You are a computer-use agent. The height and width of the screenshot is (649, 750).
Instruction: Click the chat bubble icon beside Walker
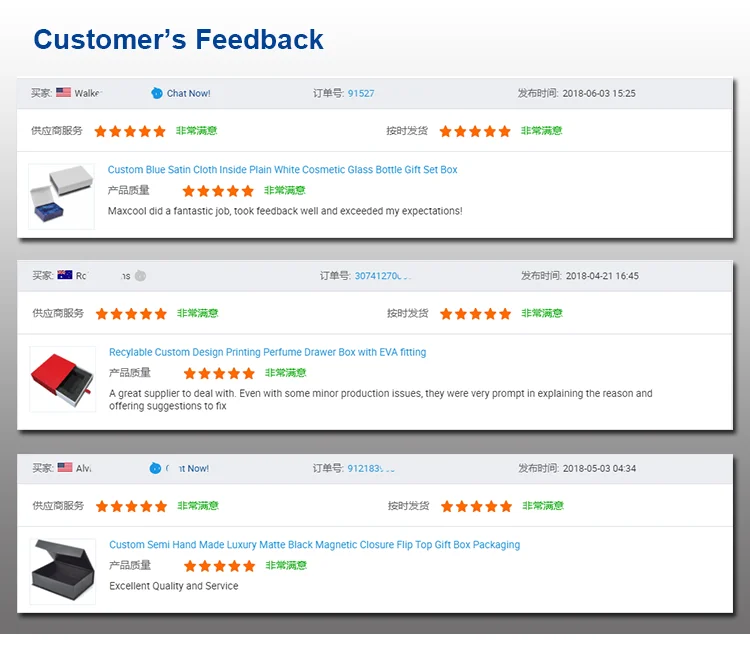pyautogui.click(x=156, y=93)
